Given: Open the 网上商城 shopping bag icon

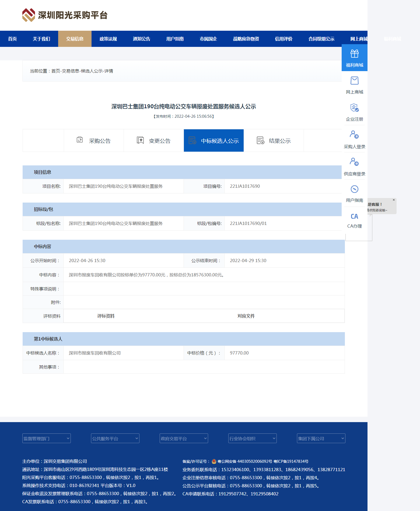Looking at the screenshot, I should point(355,81).
